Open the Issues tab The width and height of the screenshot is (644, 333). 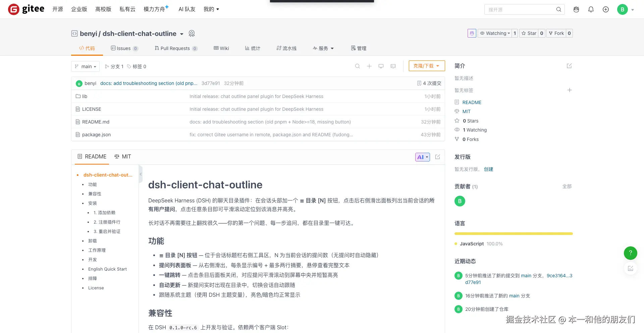[x=124, y=48]
